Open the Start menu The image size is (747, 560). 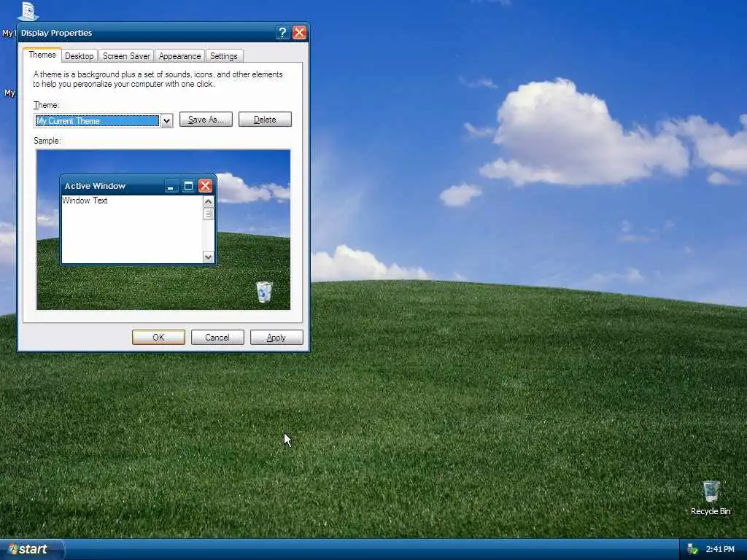click(31, 549)
